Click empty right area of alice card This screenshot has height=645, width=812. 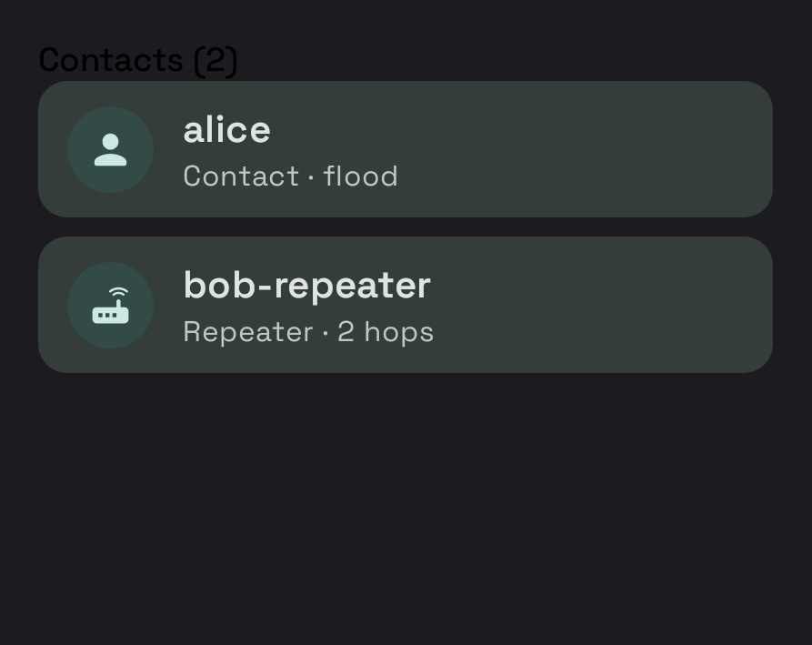pyautogui.click(x=596, y=149)
